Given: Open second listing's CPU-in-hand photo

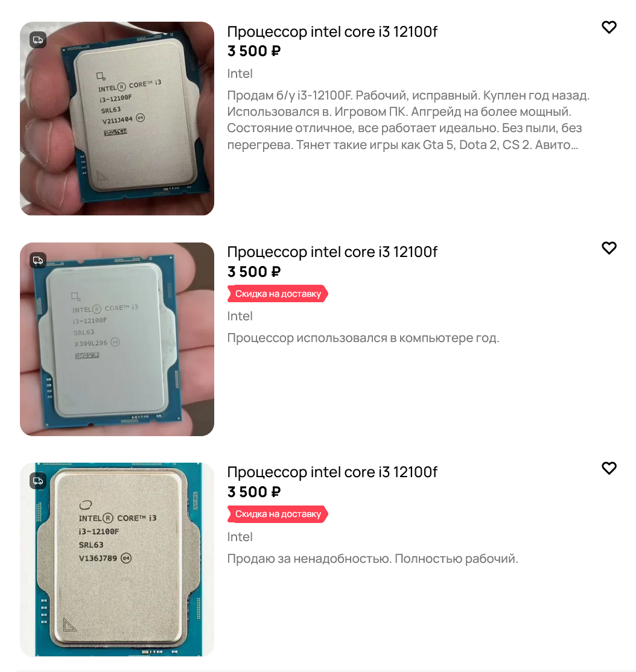Looking at the screenshot, I should [117, 340].
